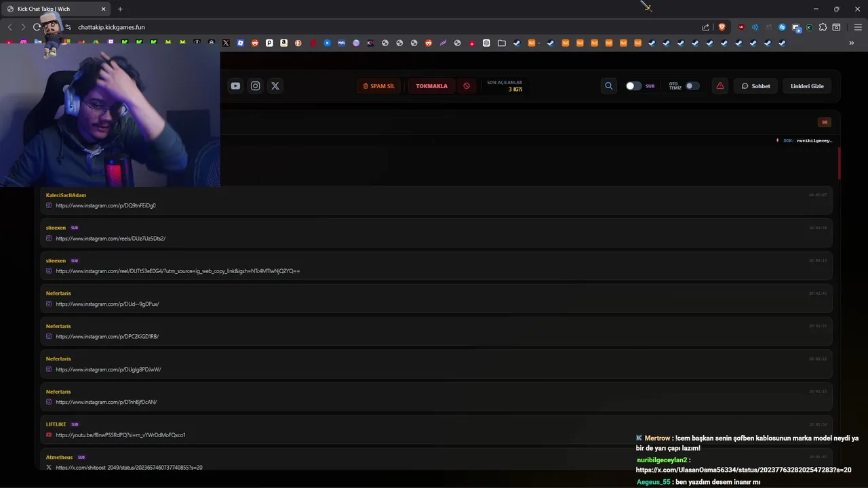Click the Brave Shields lion icon
The height and width of the screenshot is (488, 868).
(722, 27)
